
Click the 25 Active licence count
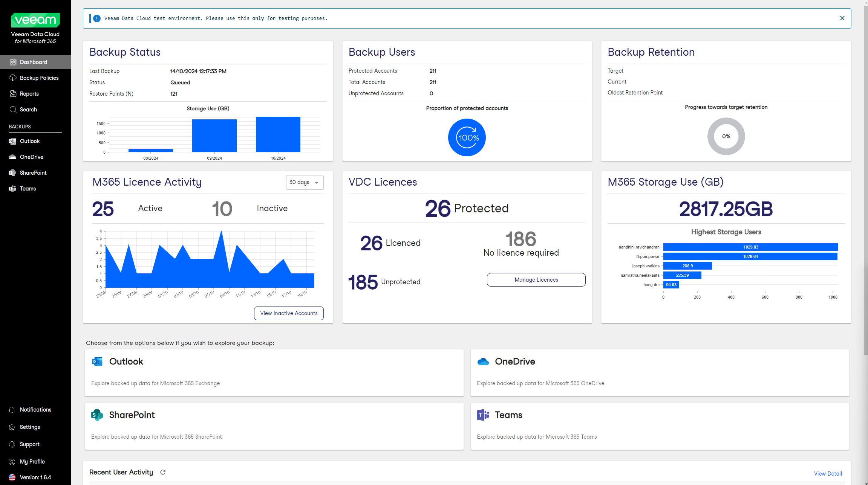pos(103,209)
